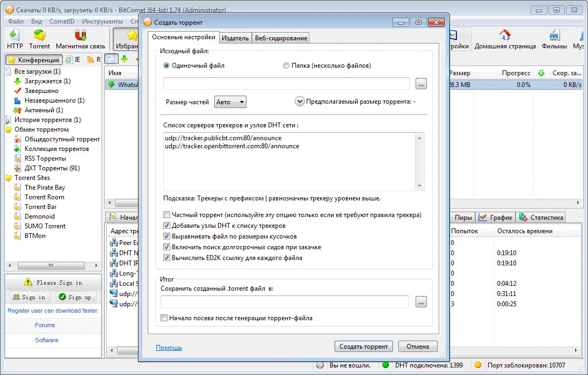Click the sidebar horizontal scrollbar thumb

[x=51, y=265]
